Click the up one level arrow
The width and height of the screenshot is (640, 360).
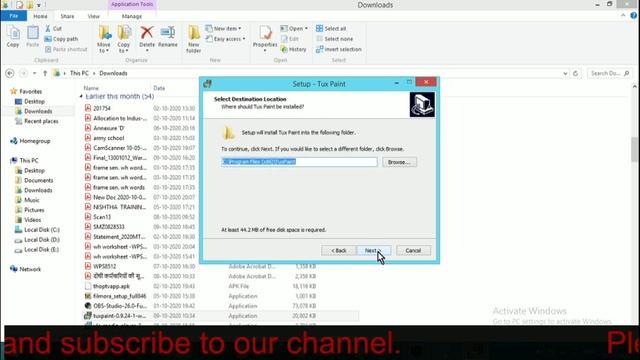click(45, 73)
